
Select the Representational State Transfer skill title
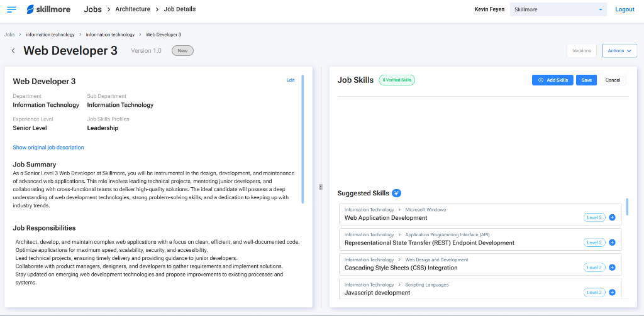click(429, 242)
